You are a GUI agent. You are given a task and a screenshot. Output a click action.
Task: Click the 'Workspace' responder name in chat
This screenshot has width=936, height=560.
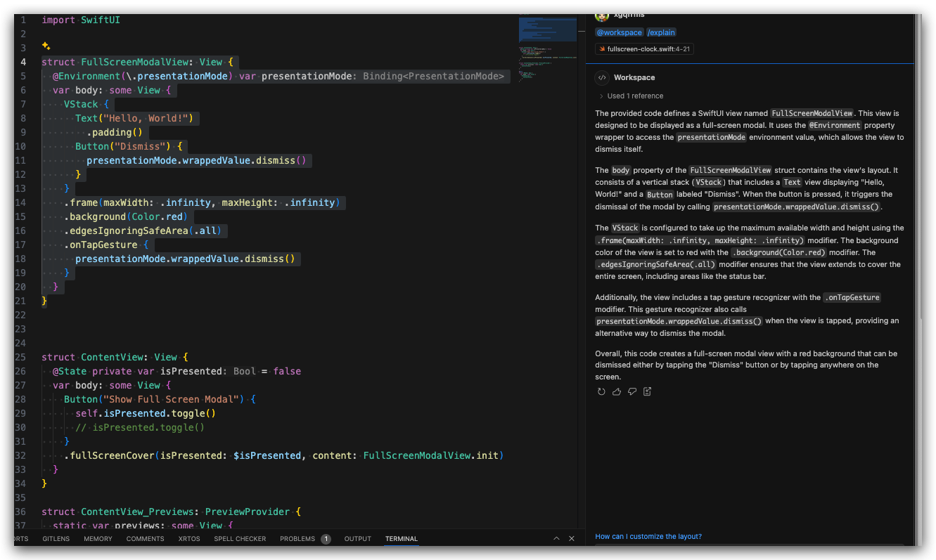coord(634,77)
